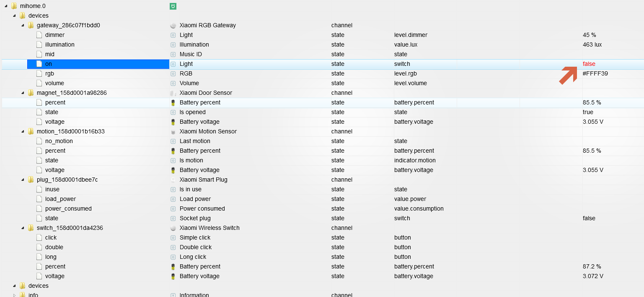Click the '45 %' dimmer value
The width and height of the screenshot is (644, 297).
click(x=589, y=35)
